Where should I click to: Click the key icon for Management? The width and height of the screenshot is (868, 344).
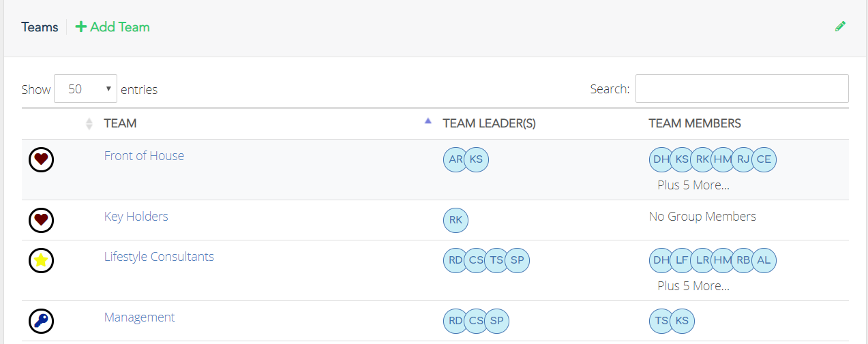(x=41, y=321)
